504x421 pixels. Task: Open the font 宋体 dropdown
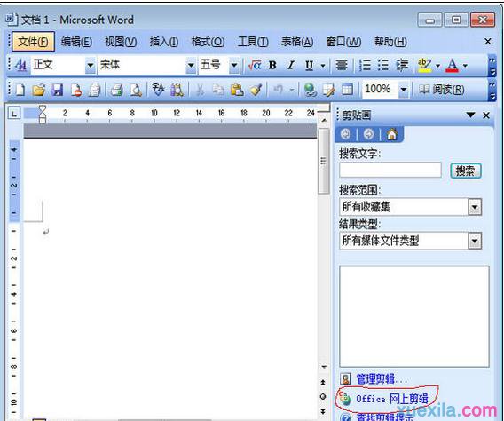coord(191,66)
